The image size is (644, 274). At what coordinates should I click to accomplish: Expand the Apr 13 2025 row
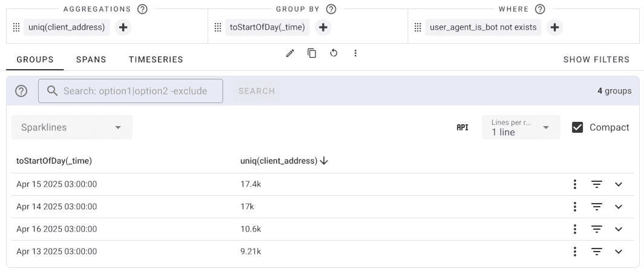pyautogui.click(x=618, y=252)
